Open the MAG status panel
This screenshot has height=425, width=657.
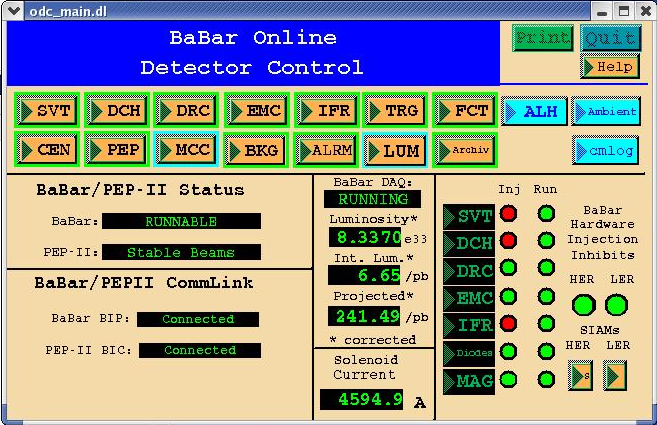pos(468,380)
